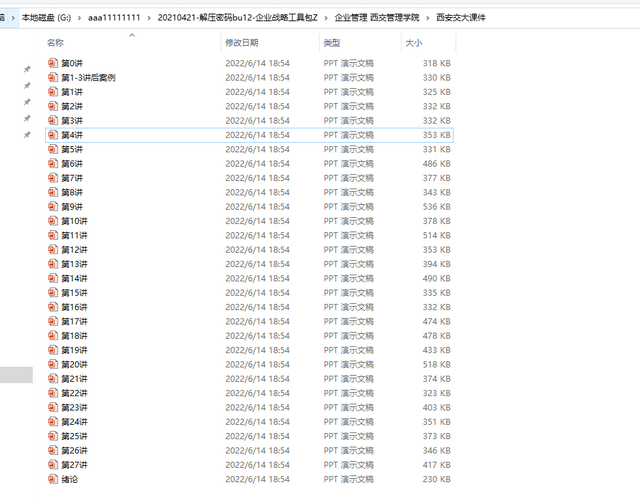Select the PPT icon of 第16讲

[53, 307]
